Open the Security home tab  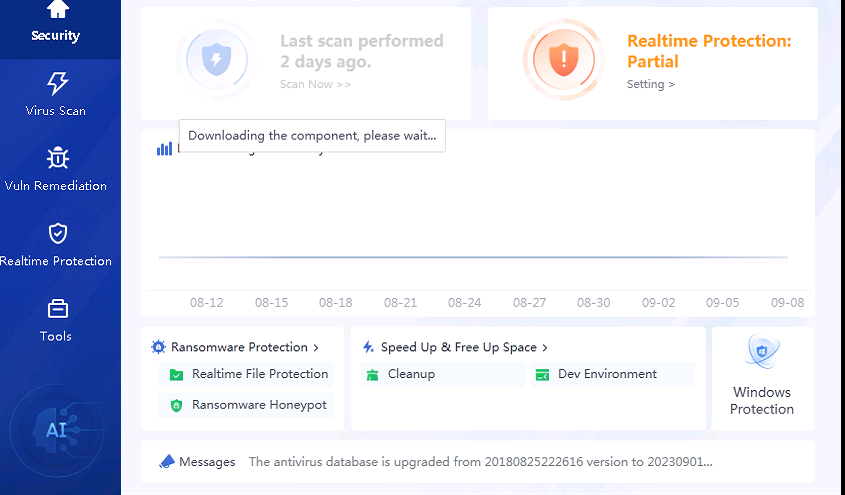click(x=57, y=20)
